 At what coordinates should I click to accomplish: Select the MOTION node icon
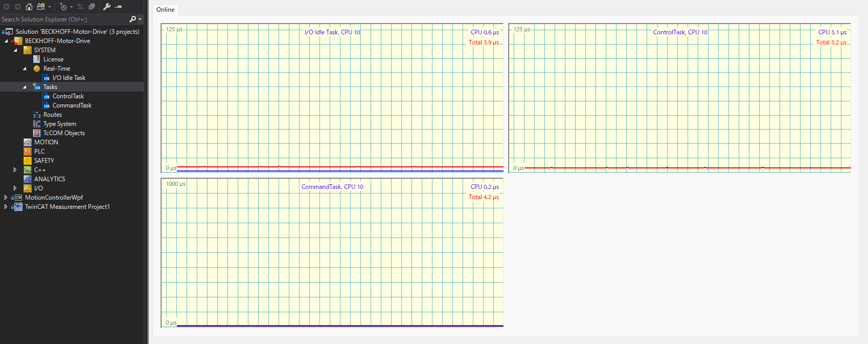click(x=28, y=142)
